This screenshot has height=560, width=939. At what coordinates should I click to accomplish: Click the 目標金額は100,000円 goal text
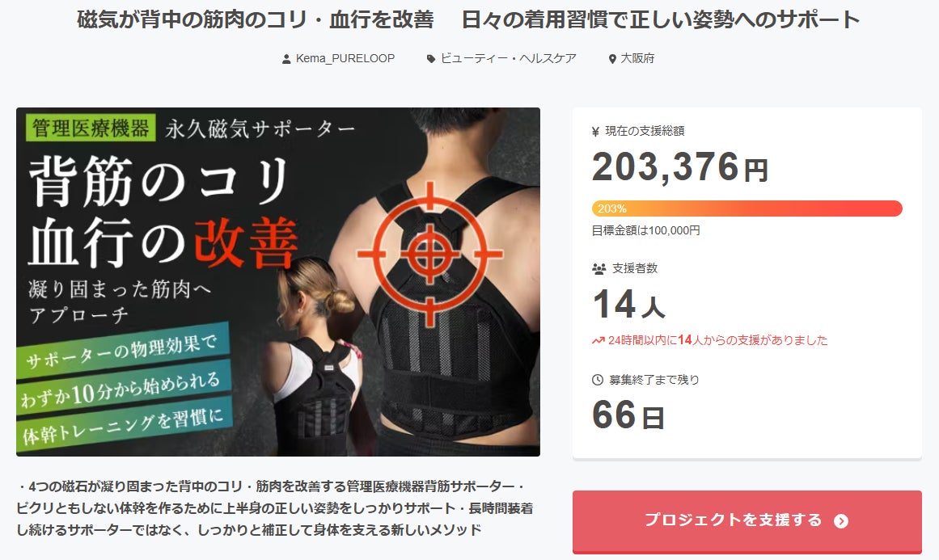pyautogui.click(x=646, y=230)
